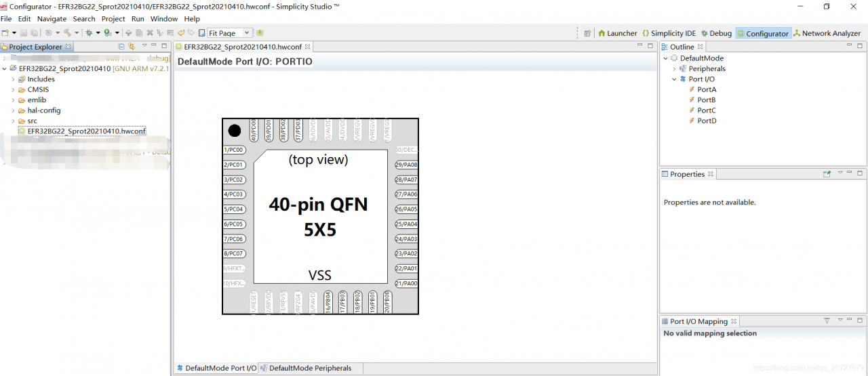Click pin 8/PC07 on the chip
Viewport: 868px width, 376px height.
pyautogui.click(x=234, y=253)
